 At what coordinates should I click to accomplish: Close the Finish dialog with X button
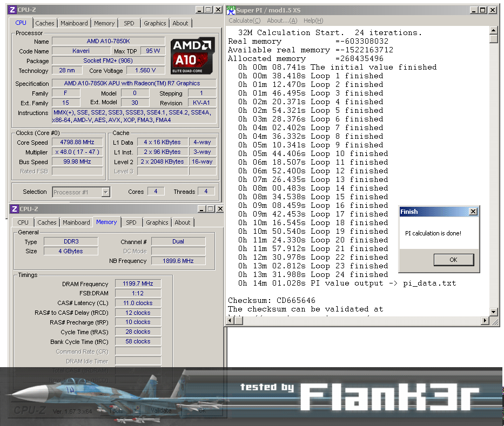473,212
